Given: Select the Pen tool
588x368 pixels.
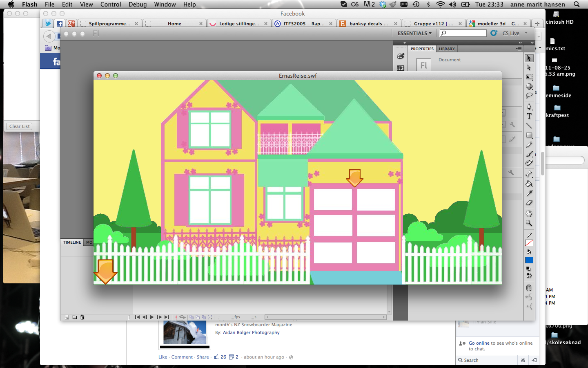Looking at the screenshot, I should (529, 108).
